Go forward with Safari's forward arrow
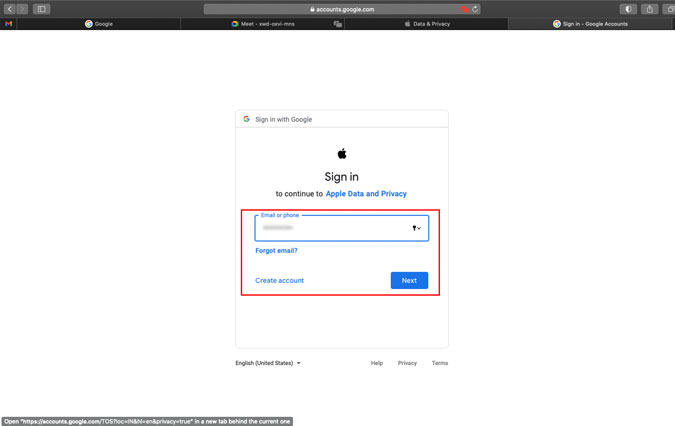This screenshot has height=426, width=675. [22, 9]
